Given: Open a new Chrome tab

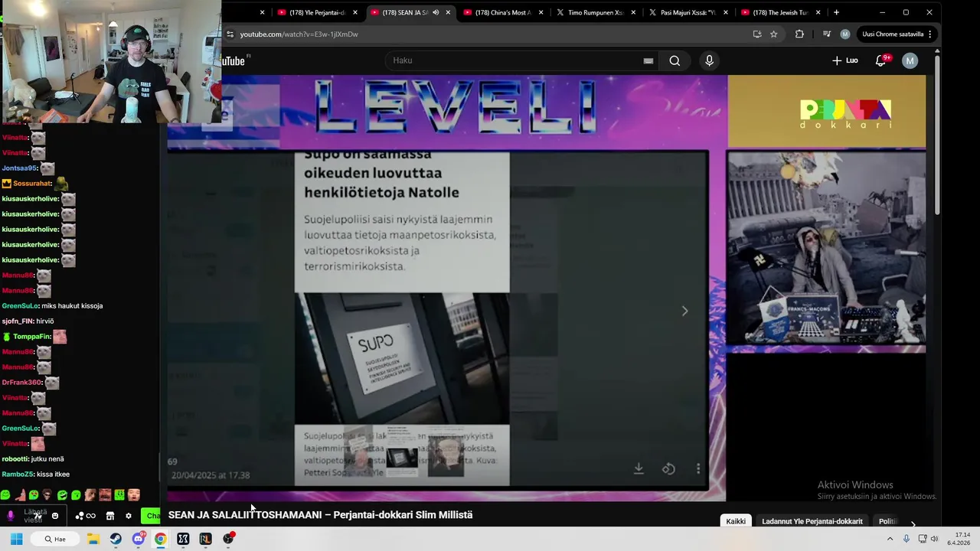Looking at the screenshot, I should point(836,12).
